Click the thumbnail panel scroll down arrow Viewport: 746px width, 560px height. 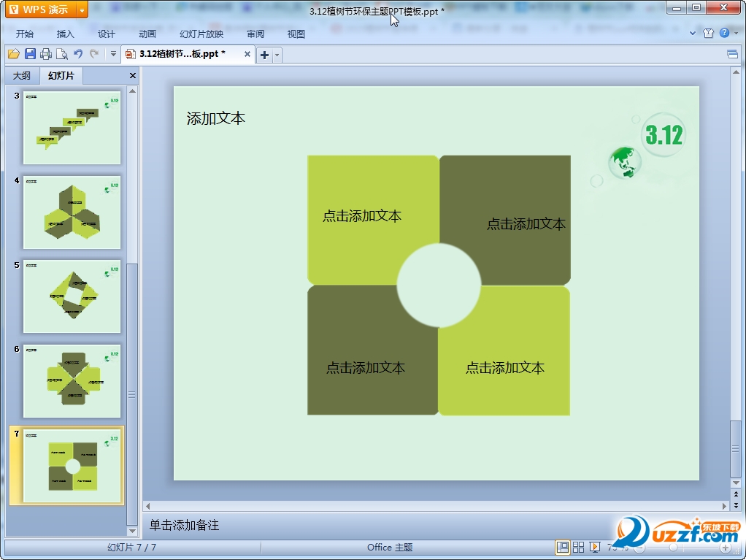[x=132, y=531]
